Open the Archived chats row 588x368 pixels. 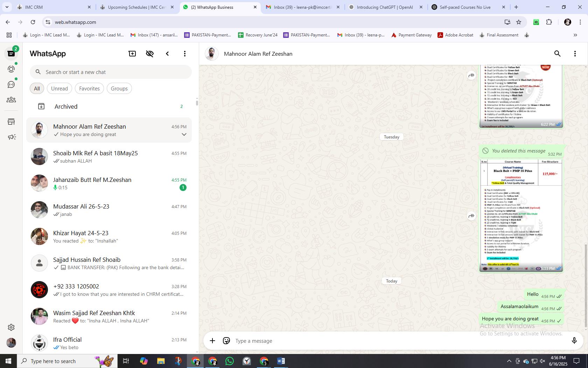pos(109,107)
